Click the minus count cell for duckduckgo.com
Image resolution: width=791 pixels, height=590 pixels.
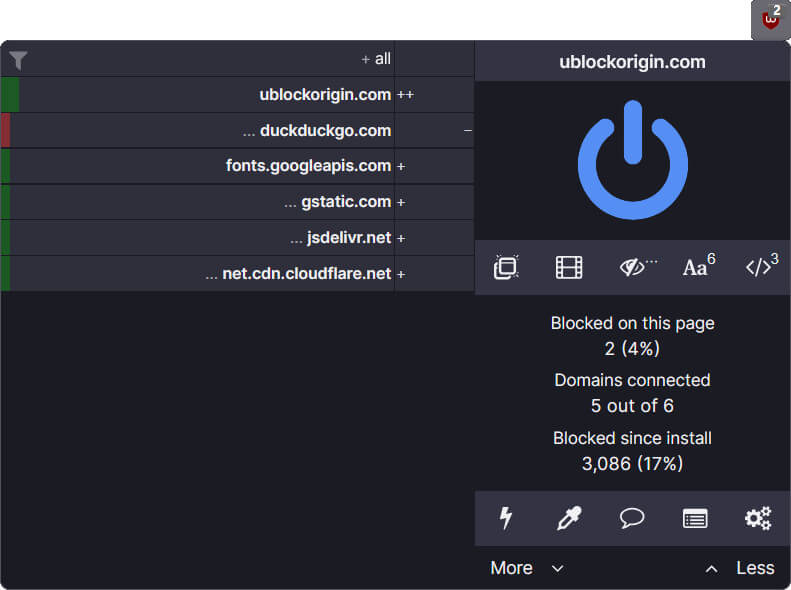click(x=434, y=130)
